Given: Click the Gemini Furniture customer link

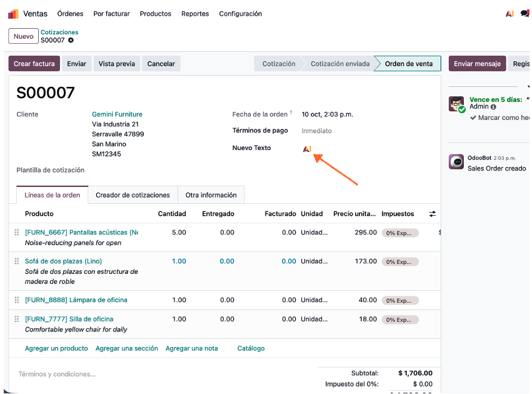Looking at the screenshot, I should (117, 114).
